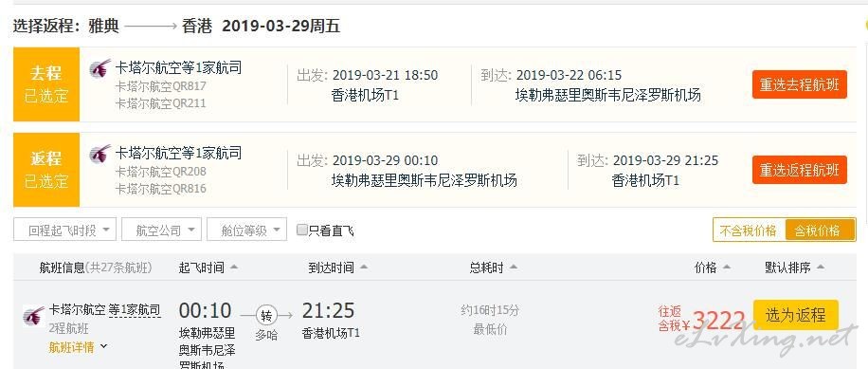The height and width of the screenshot is (369, 868).
Task: Click 等1家航司 link in flight listing
Action: tap(134, 310)
